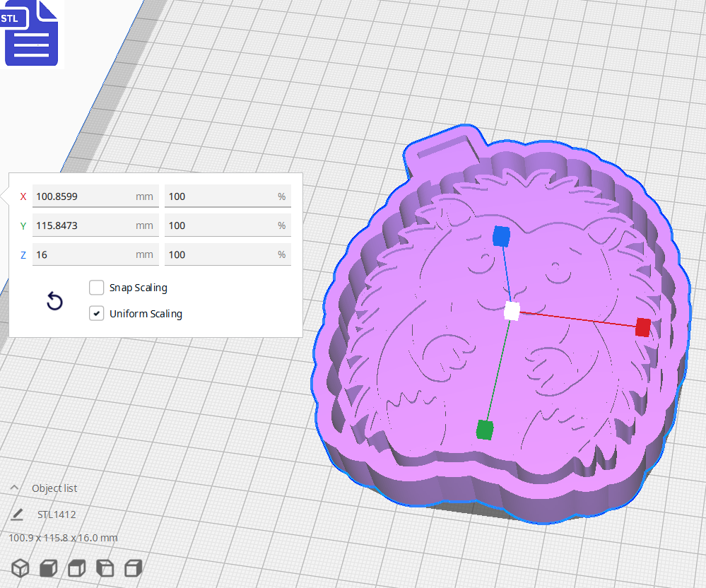
Task: Click the Y percentage field showing 100
Action: [x=228, y=225]
